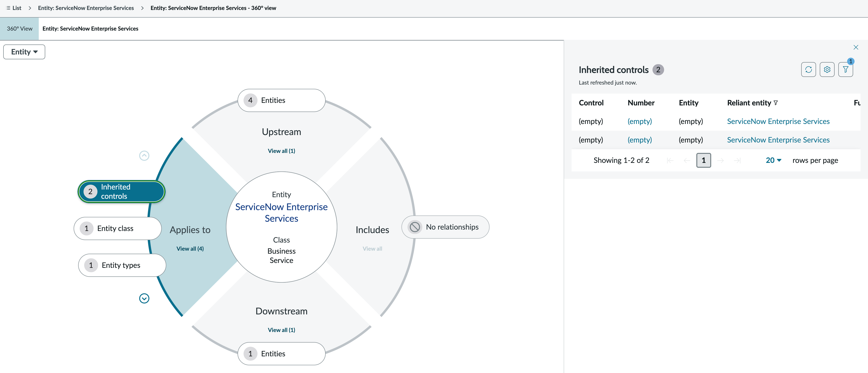
Task: Click View all (4) under Applies to
Action: [x=190, y=249]
